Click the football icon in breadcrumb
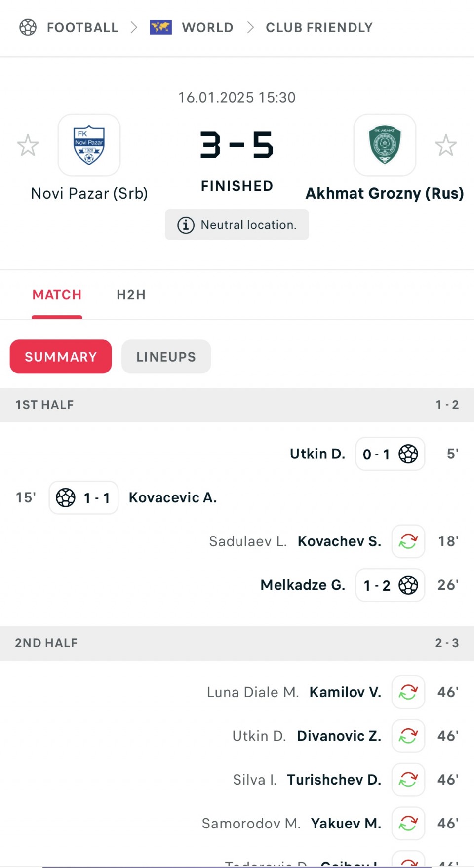This screenshot has width=474, height=868. pyautogui.click(x=28, y=27)
